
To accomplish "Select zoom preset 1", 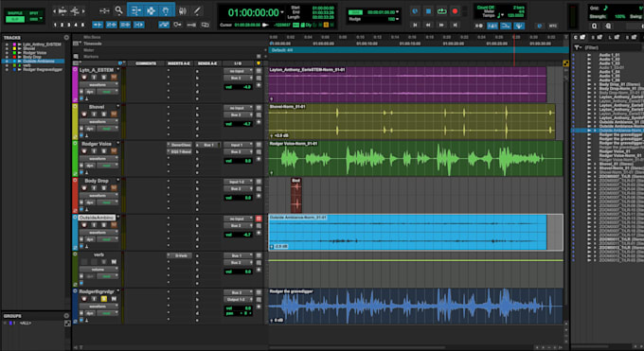I will click(x=55, y=25).
